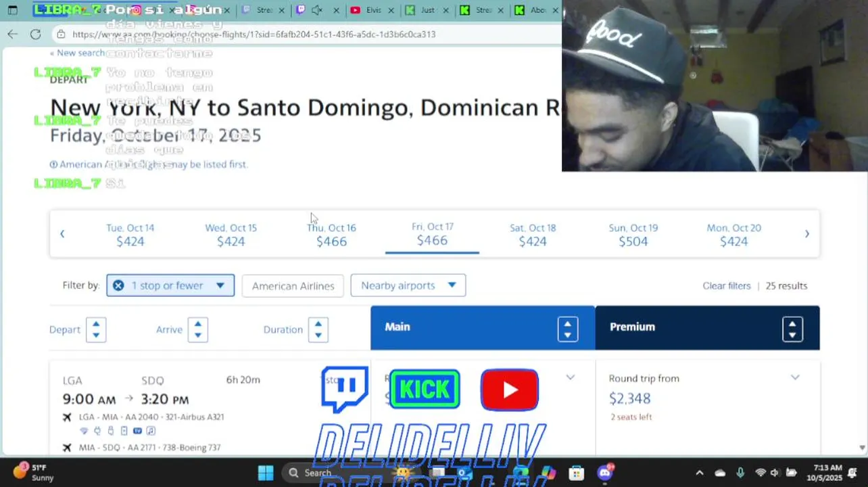Open the Copilot icon on the taskbar
868x487 pixels.
click(x=548, y=473)
